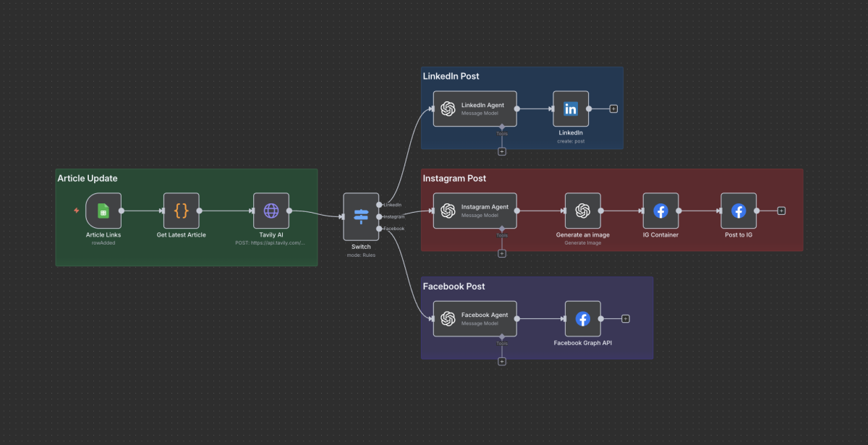This screenshot has width=868, height=445.
Task: Open the IG Container node
Action: point(660,211)
